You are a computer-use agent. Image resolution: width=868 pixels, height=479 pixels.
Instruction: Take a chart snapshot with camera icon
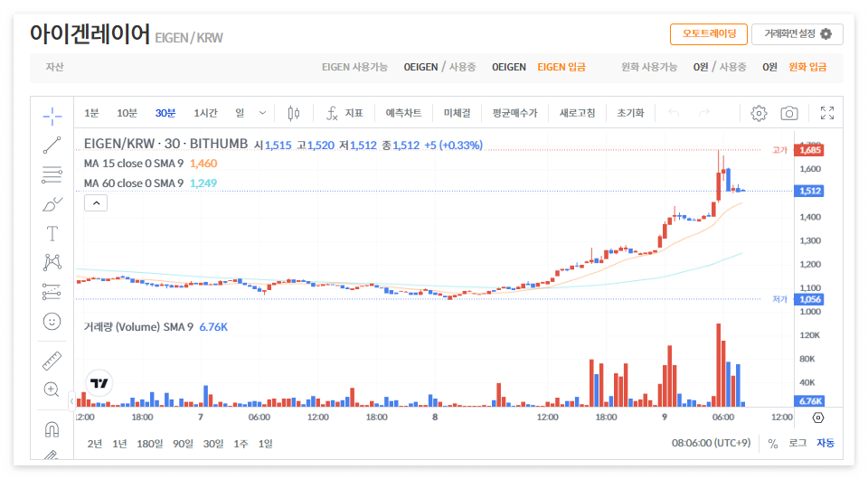pos(789,113)
